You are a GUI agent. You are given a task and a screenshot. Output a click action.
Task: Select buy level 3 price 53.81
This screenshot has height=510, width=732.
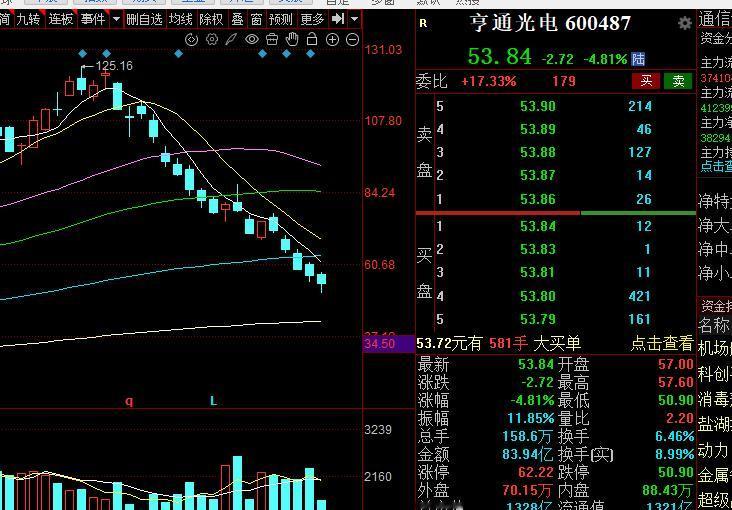(x=538, y=272)
